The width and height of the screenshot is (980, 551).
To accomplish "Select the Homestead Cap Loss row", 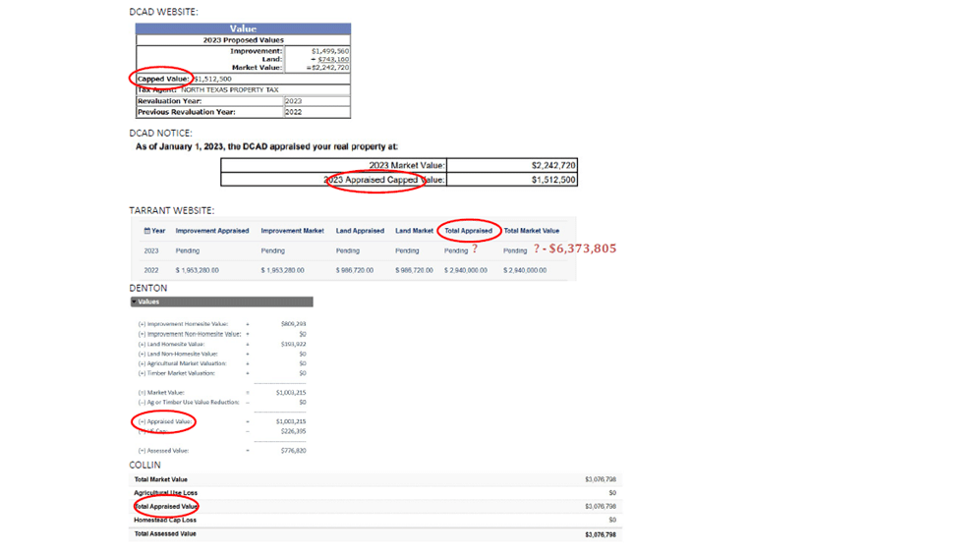I will pos(165,520).
